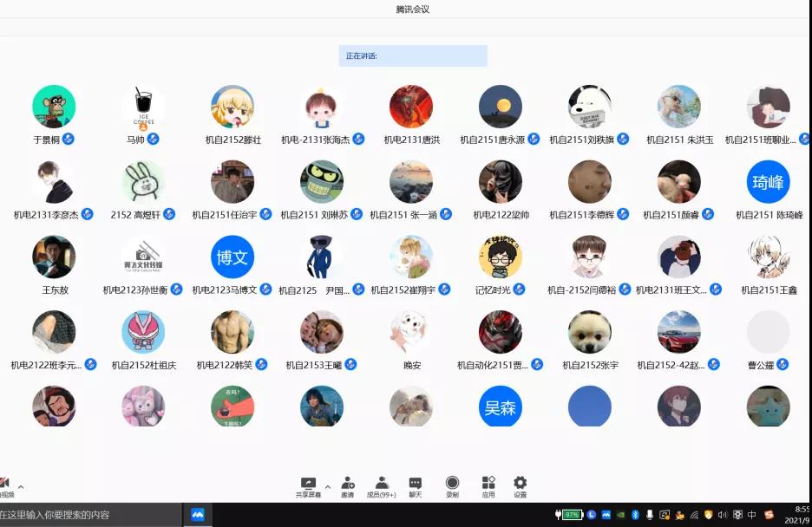Click the 吴森 participant avatar
Screen dimensions: 812x527
click(500, 407)
